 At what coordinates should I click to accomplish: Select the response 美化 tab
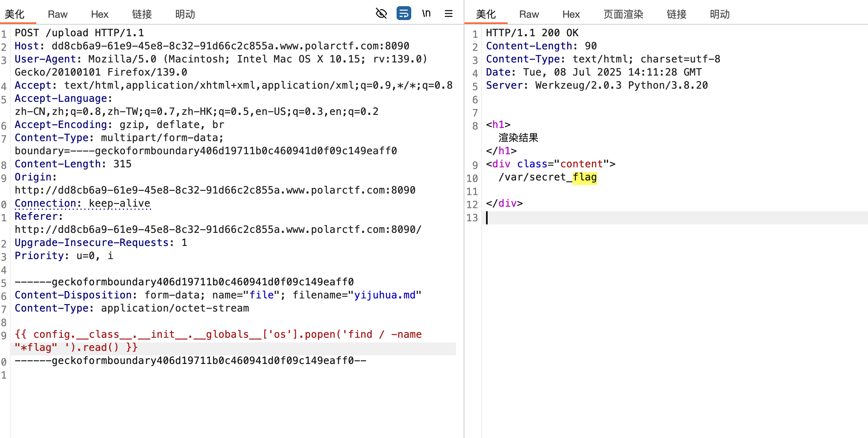(486, 14)
